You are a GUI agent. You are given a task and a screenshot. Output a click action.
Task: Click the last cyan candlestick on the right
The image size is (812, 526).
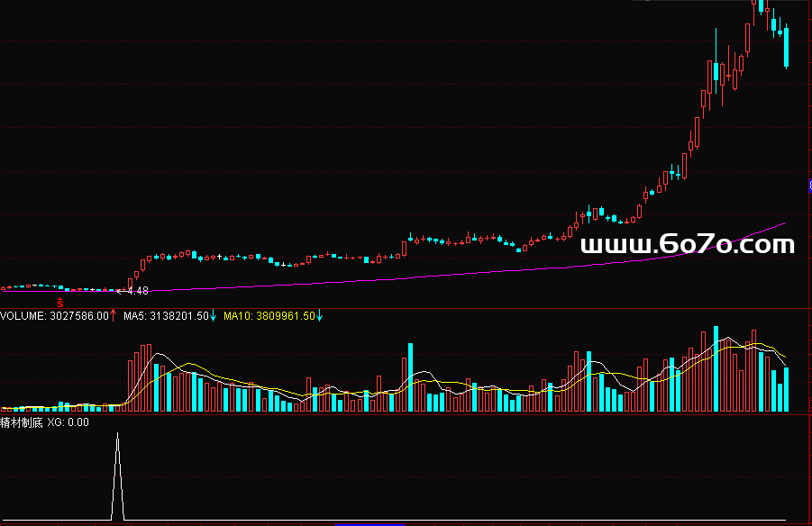(787, 48)
